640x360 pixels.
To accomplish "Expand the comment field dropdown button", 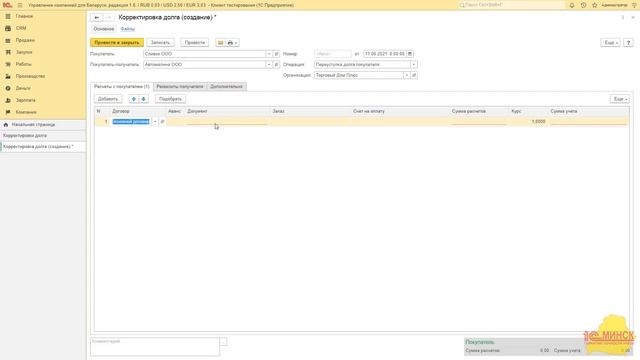I will tap(223, 342).
